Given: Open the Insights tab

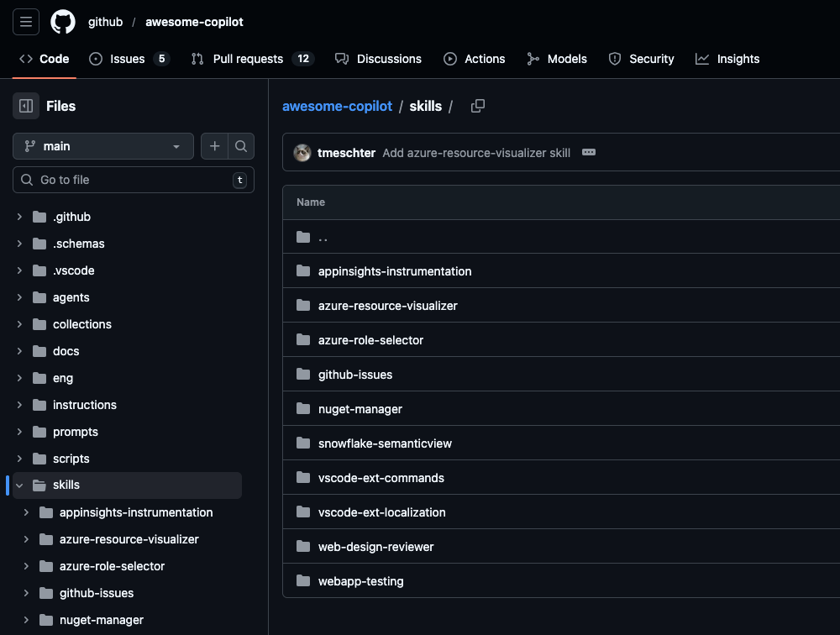Looking at the screenshot, I should 727,59.
